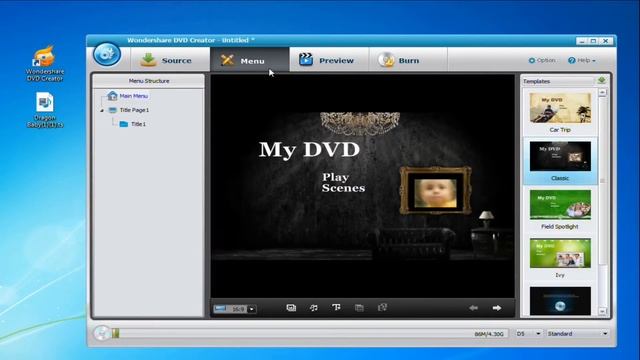Click the background music icon
The image size is (640, 360).
pyautogui.click(x=313, y=308)
